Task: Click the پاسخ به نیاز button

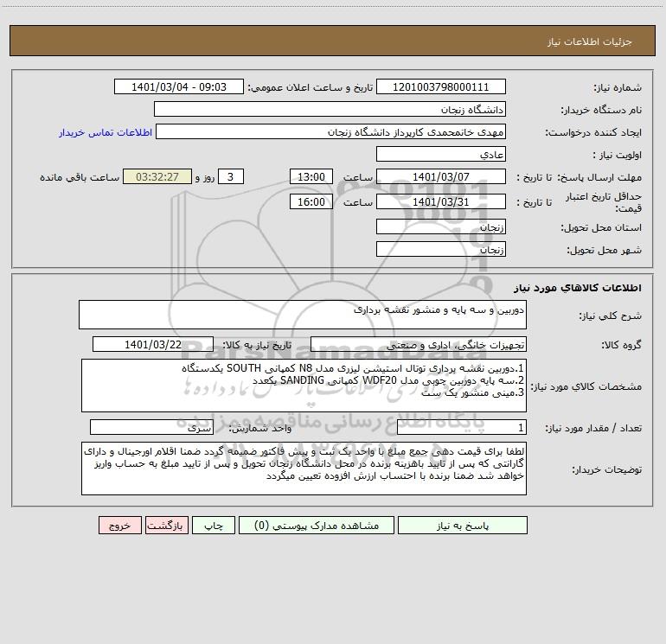Action: (x=462, y=525)
